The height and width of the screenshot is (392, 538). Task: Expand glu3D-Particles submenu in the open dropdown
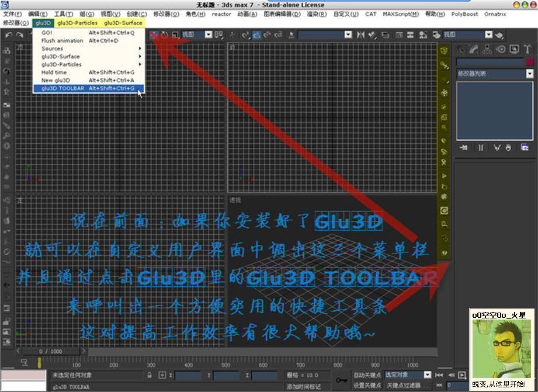pyautogui.click(x=89, y=64)
